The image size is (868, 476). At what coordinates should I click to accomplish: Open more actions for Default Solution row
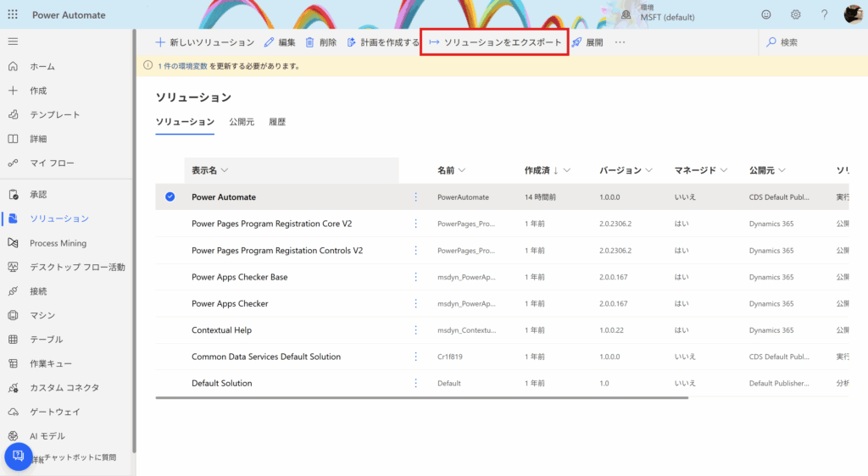[x=415, y=383]
